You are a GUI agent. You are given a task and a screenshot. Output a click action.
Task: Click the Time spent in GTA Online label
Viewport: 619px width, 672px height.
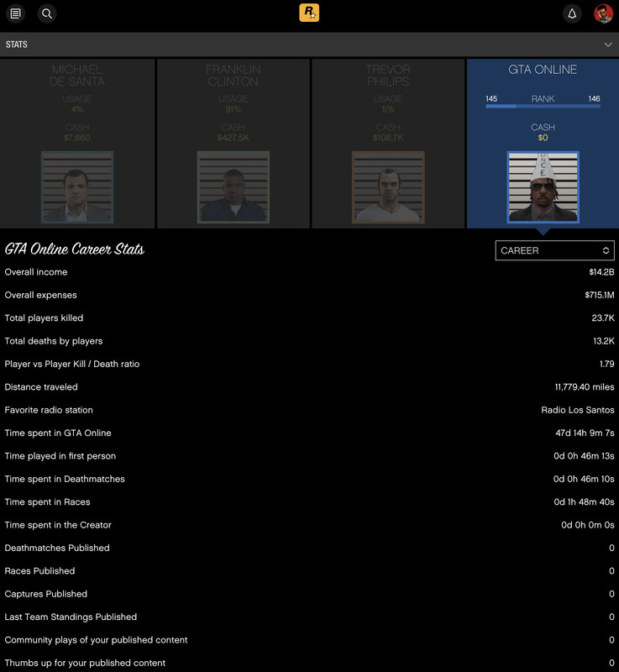point(58,433)
